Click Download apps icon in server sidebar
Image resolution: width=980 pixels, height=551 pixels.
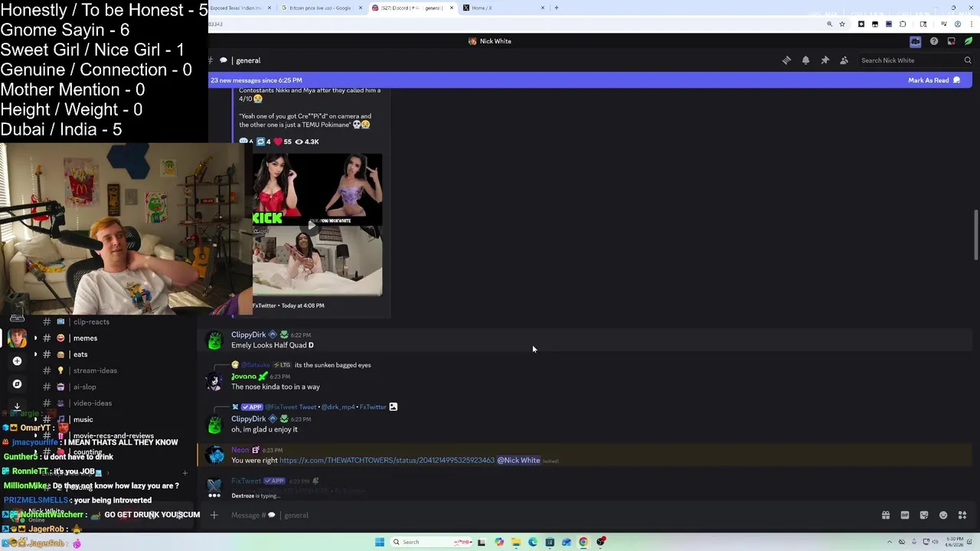pos(17,406)
